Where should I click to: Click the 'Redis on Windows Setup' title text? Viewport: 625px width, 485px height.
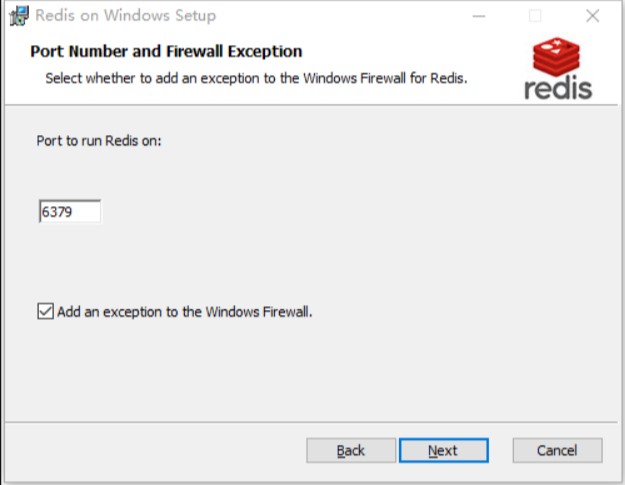point(126,16)
